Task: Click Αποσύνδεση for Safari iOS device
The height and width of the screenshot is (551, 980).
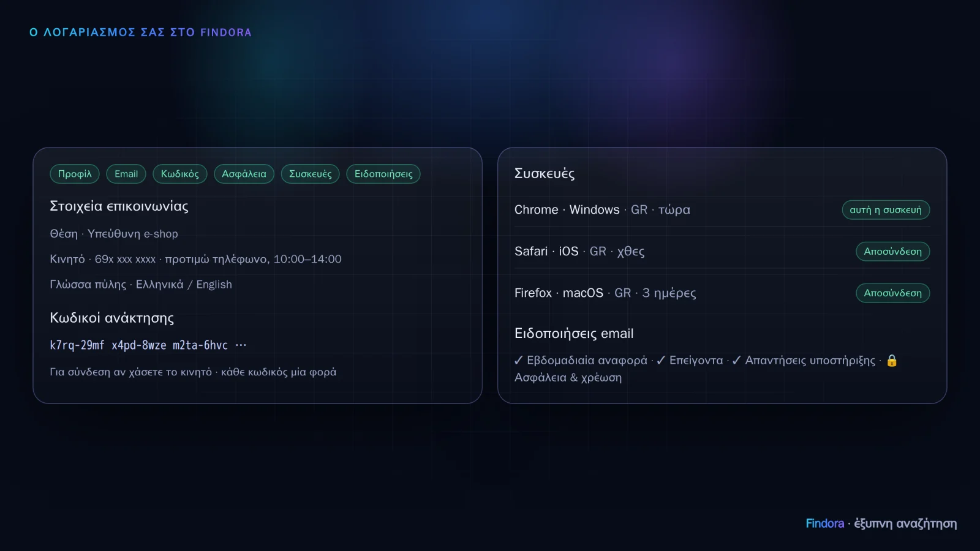Action: [x=893, y=252]
